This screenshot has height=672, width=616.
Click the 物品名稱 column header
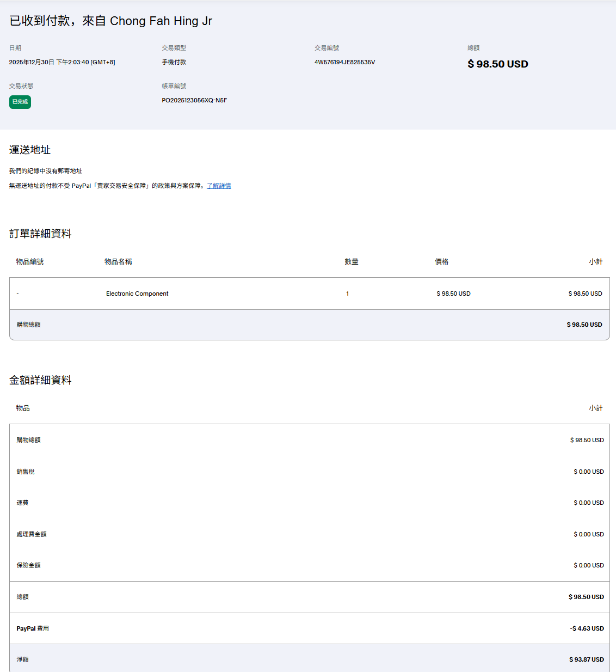(x=118, y=261)
